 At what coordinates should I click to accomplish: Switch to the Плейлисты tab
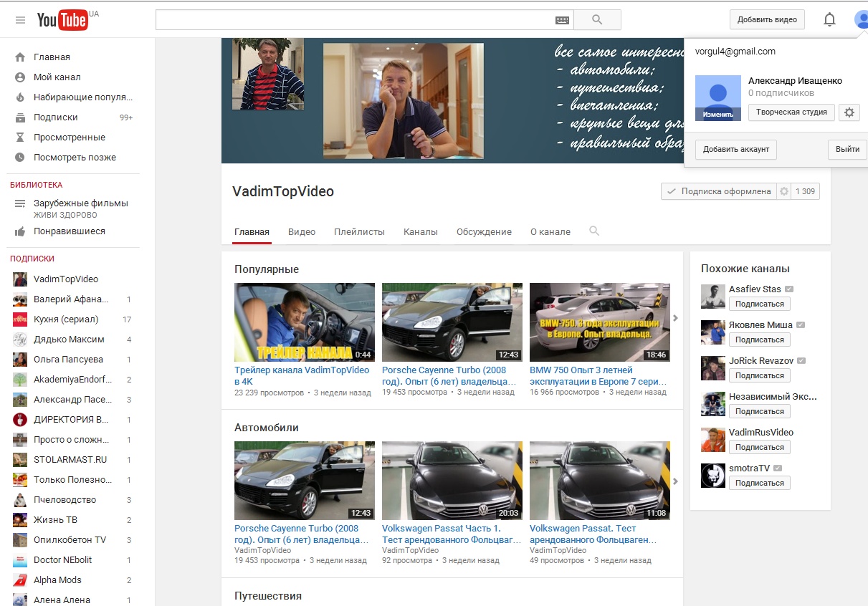pyautogui.click(x=359, y=232)
